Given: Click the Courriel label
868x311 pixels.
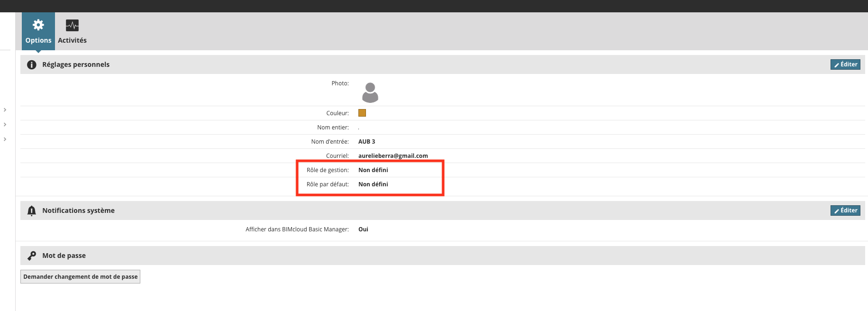Looking at the screenshot, I should (x=338, y=156).
